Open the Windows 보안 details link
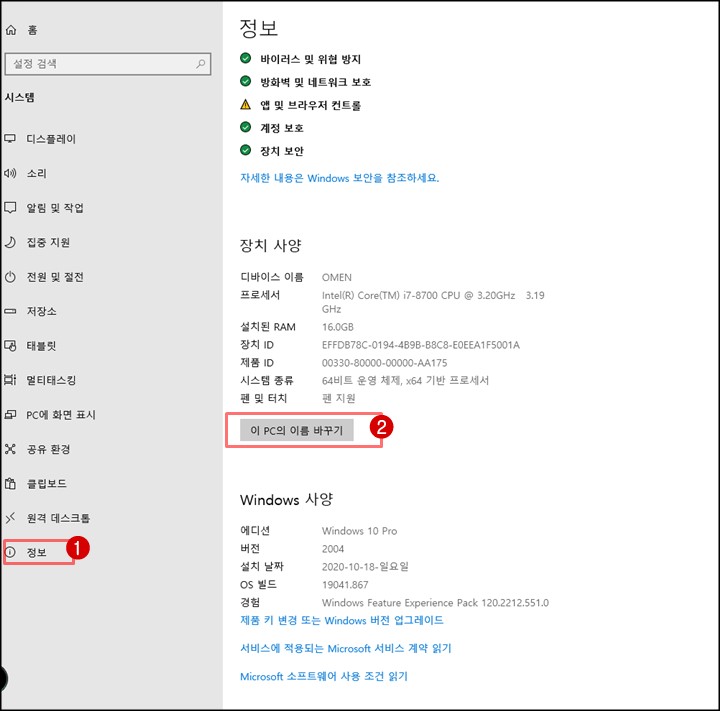This screenshot has width=720, height=711. 339,178
